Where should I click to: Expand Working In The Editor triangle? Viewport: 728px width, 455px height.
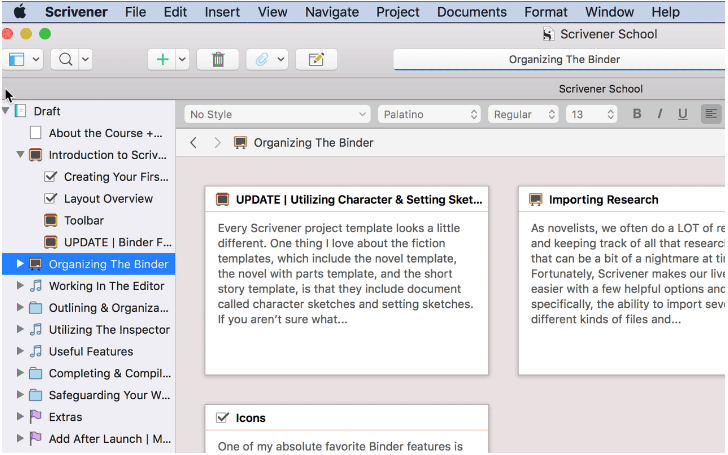pyautogui.click(x=20, y=286)
